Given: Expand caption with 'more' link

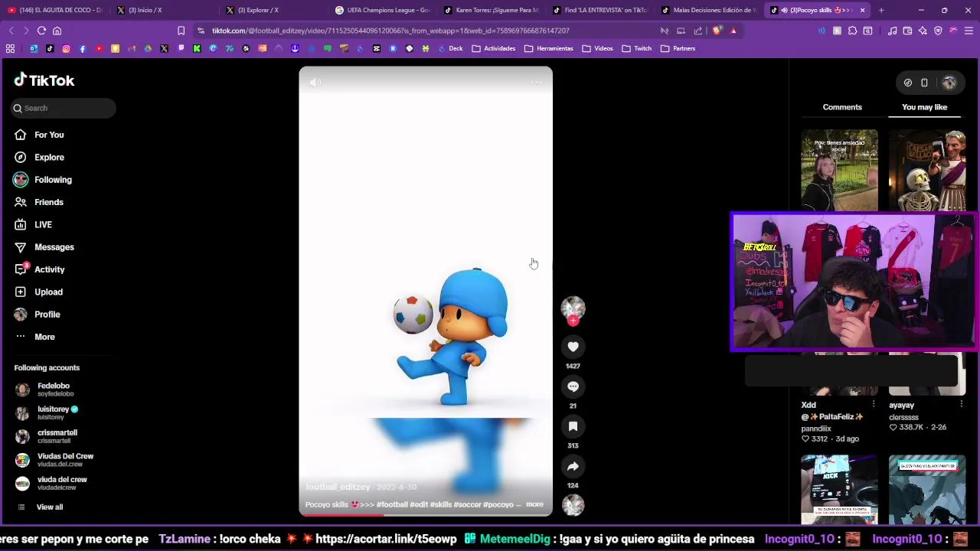Looking at the screenshot, I should [x=534, y=504].
